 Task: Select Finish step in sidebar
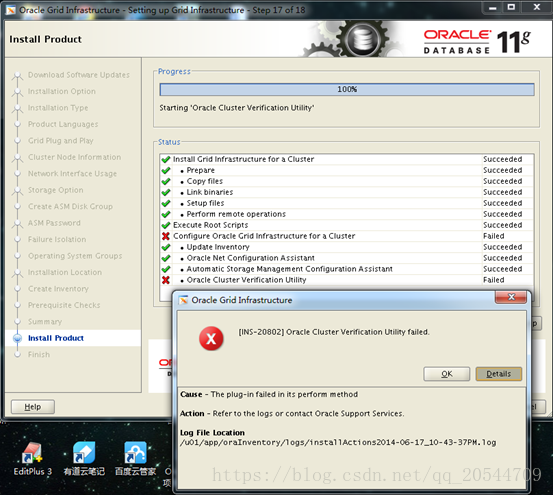(39, 355)
